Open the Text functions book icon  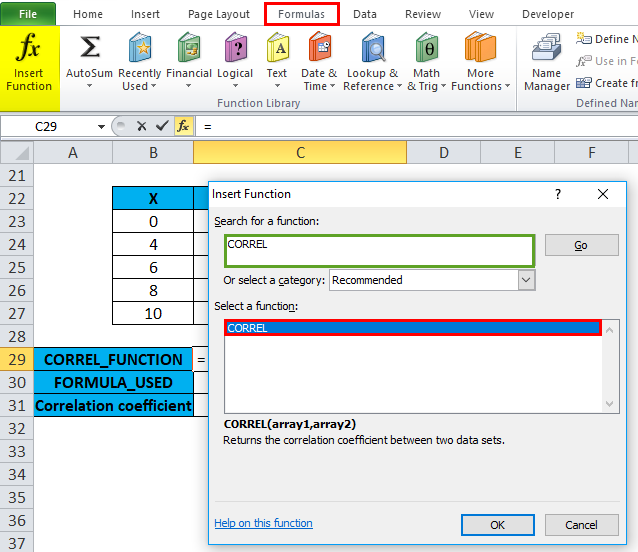pos(277,47)
